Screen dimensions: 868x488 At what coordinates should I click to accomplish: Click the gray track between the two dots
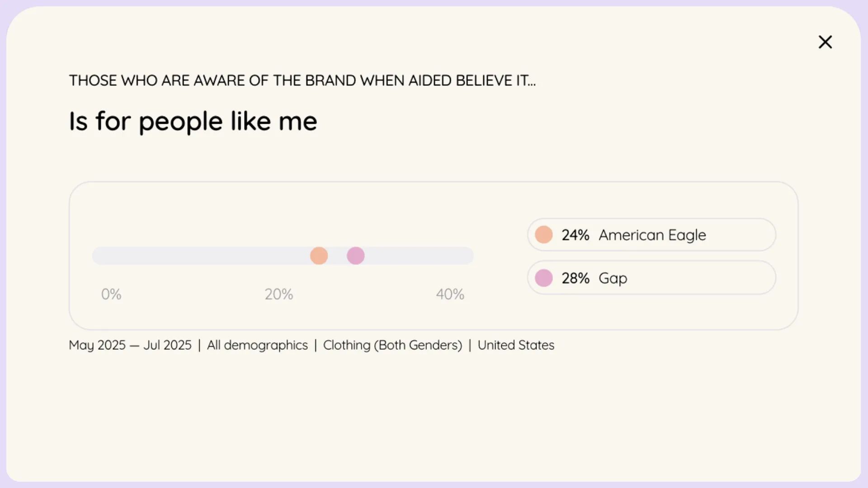click(x=337, y=256)
